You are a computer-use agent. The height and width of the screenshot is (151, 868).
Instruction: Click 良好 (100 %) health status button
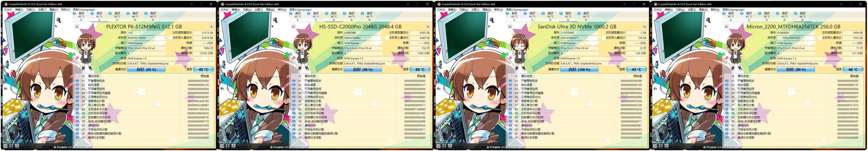[x=579, y=69]
